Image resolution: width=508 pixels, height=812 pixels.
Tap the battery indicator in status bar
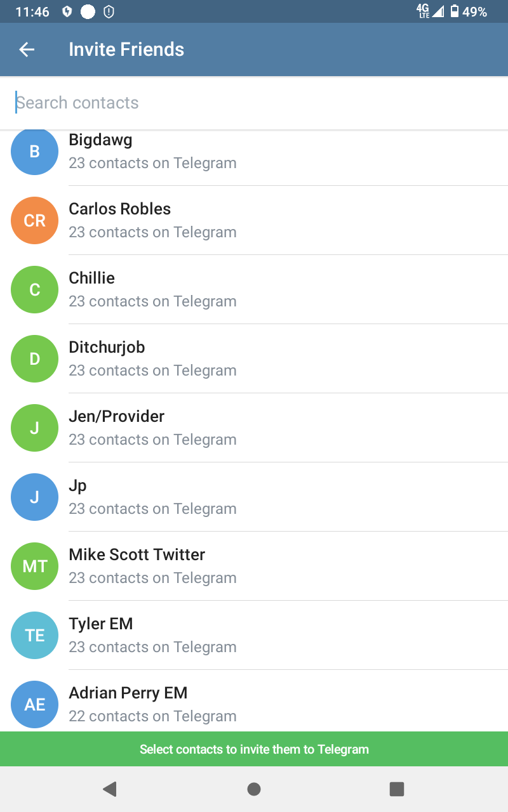point(455,11)
